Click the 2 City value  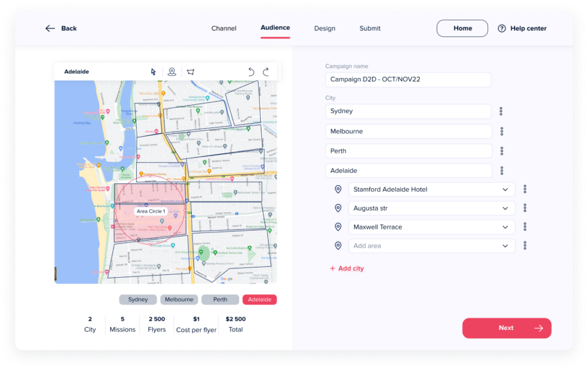click(x=90, y=319)
